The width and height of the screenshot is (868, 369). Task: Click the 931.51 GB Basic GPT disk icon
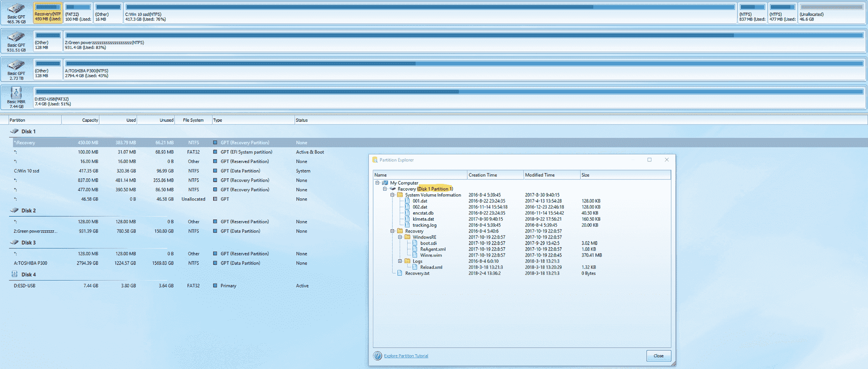tap(16, 37)
